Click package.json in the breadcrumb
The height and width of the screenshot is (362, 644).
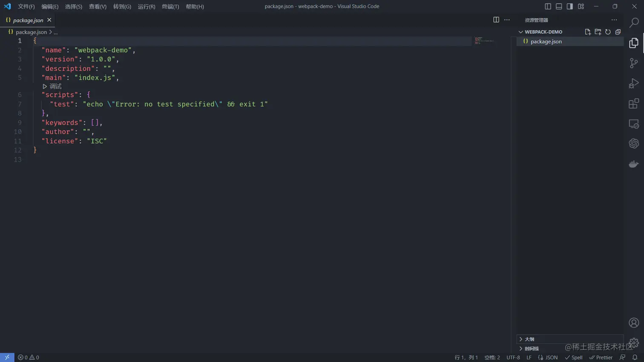point(31,32)
